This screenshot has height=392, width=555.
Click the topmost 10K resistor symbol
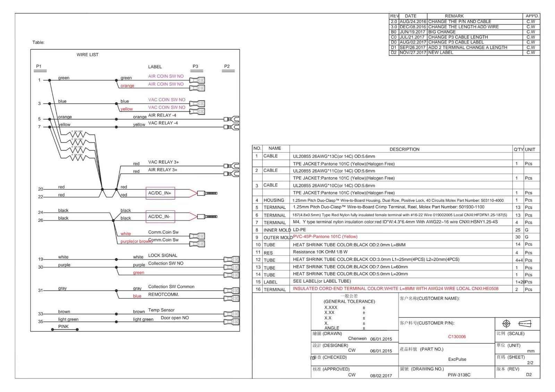click(77, 134)
